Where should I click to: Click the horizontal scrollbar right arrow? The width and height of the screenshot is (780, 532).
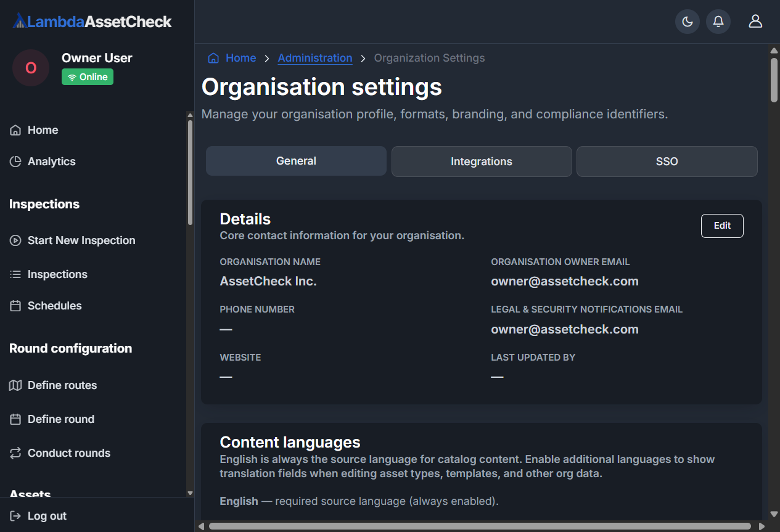click(762, 526)
